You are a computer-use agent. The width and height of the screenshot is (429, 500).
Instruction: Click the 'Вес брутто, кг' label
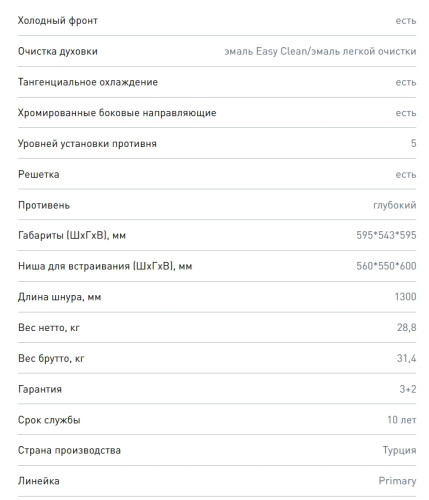51,358
